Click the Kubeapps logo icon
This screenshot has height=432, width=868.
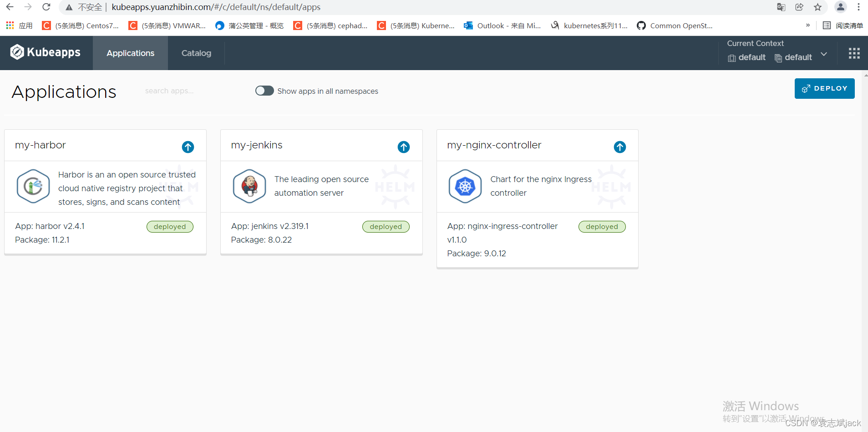tap(17, 52)
